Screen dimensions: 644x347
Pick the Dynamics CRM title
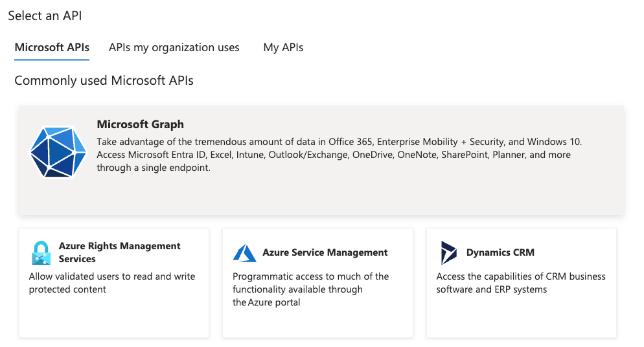pos(500,252)
